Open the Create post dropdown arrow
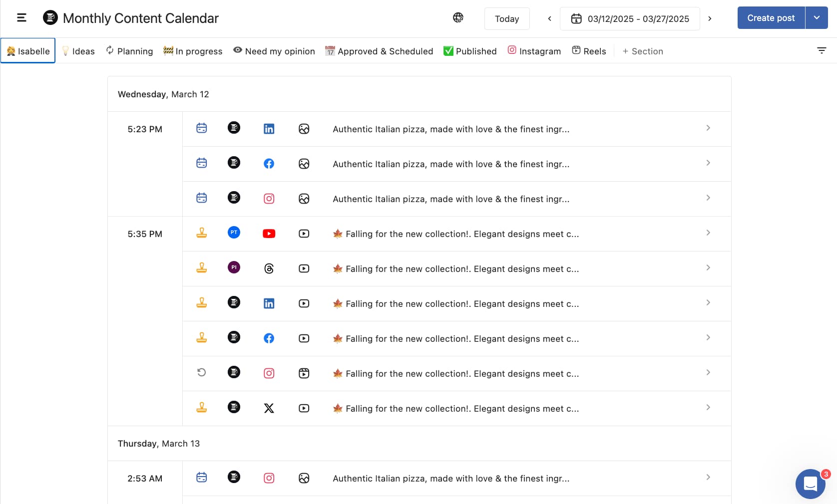The image size is (837, 504). click(x=817, y=18)
